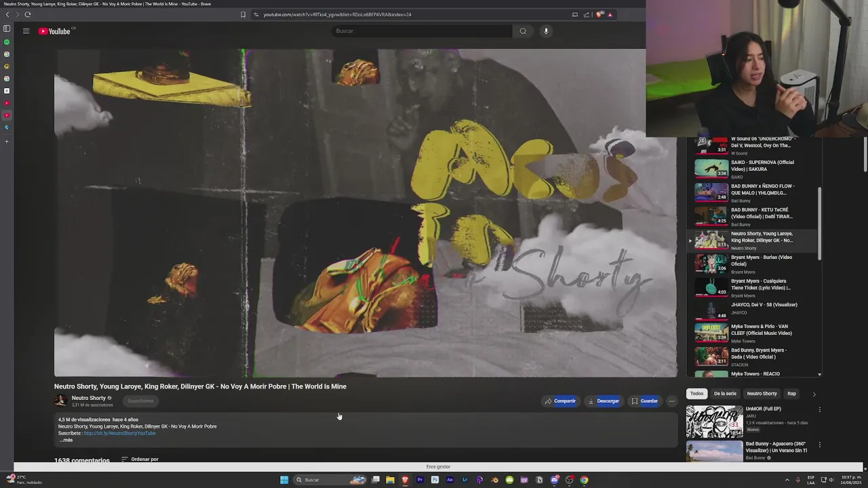Open File Explorer from the taskbar
The image size is (868, 488).
(x=390, y=480)
